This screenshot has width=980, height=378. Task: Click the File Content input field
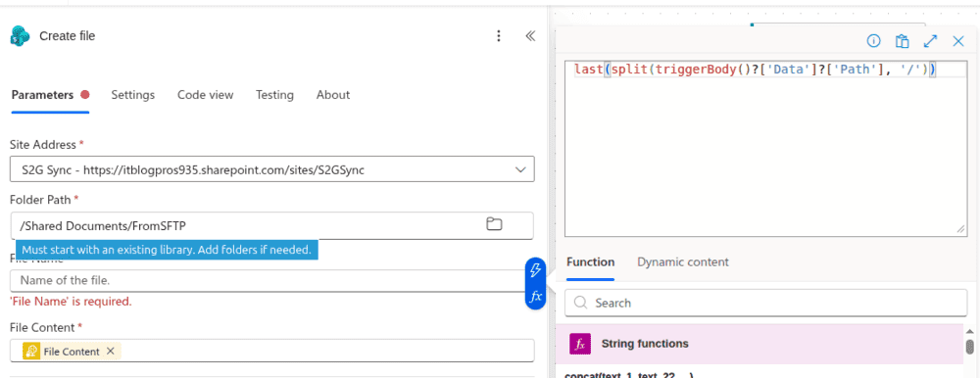[271, 351]
